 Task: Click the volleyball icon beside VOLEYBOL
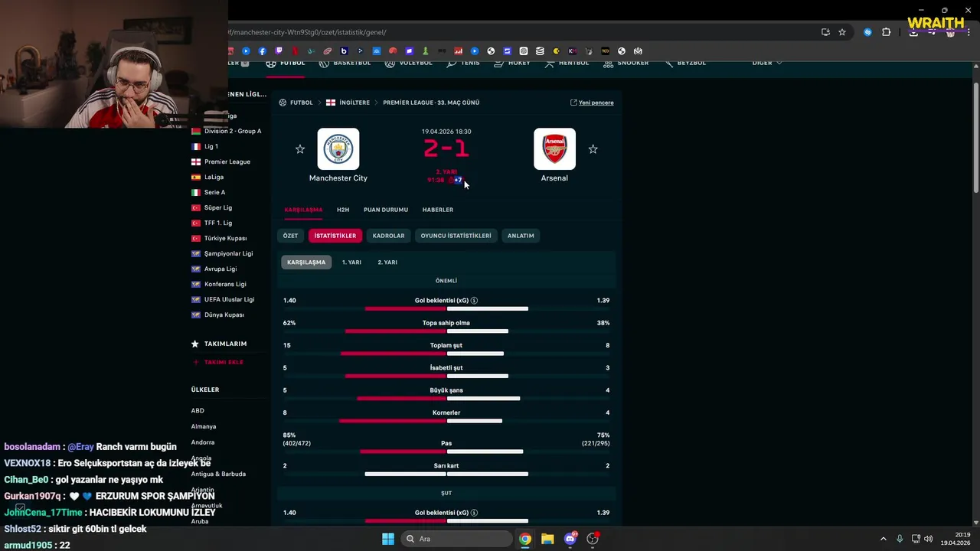coord(390,63)
